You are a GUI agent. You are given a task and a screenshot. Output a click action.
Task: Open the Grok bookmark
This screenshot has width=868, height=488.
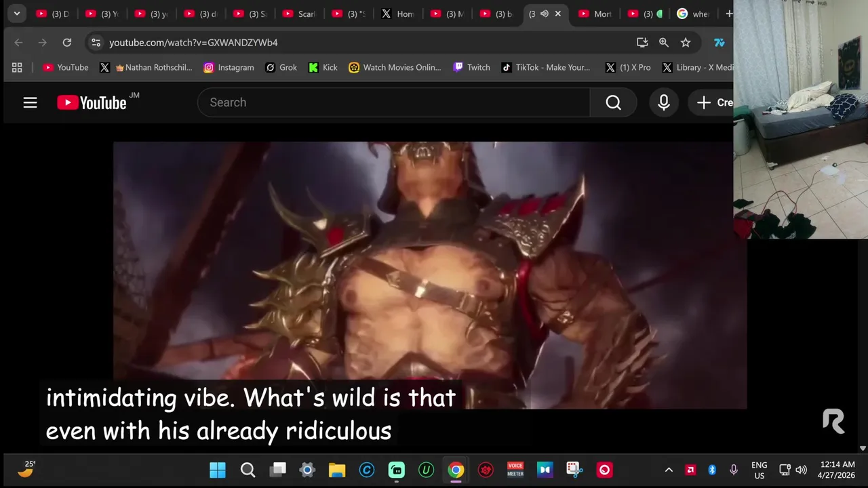(281, 67)
